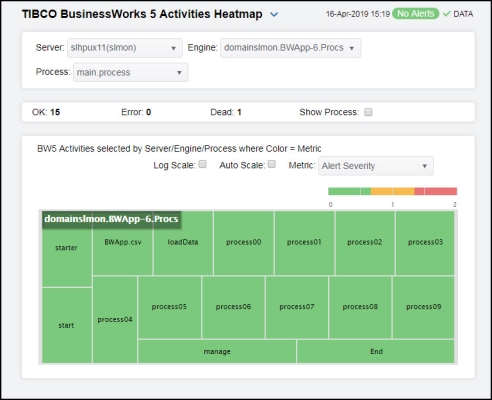
Task: Open the Server dropdown slhpux11(slmon)
Action: 125,48
